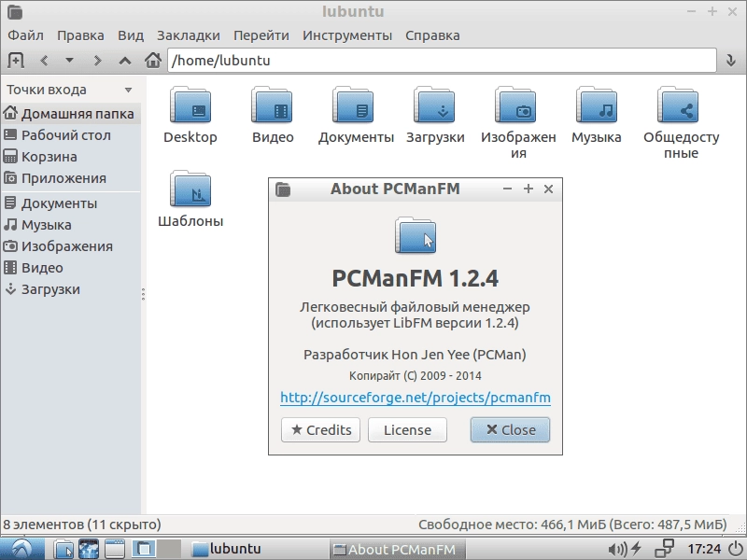Image resolution: width=747 pixels, height=560 pixels.
Task: Select the Музыка folder icon
Action: pyautogui.click(x=597, y=105)
